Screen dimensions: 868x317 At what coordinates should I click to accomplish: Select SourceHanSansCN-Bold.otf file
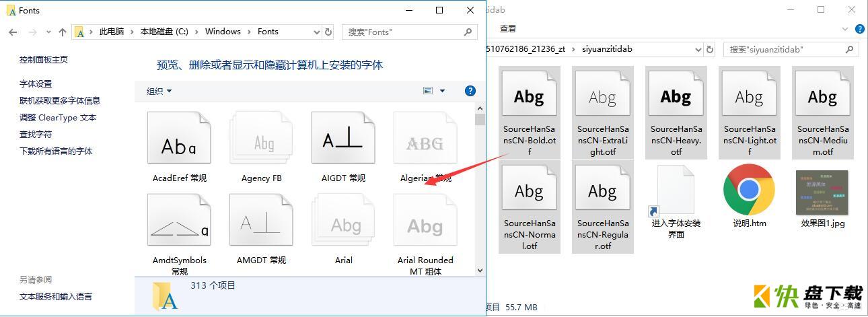click(529, 112)
